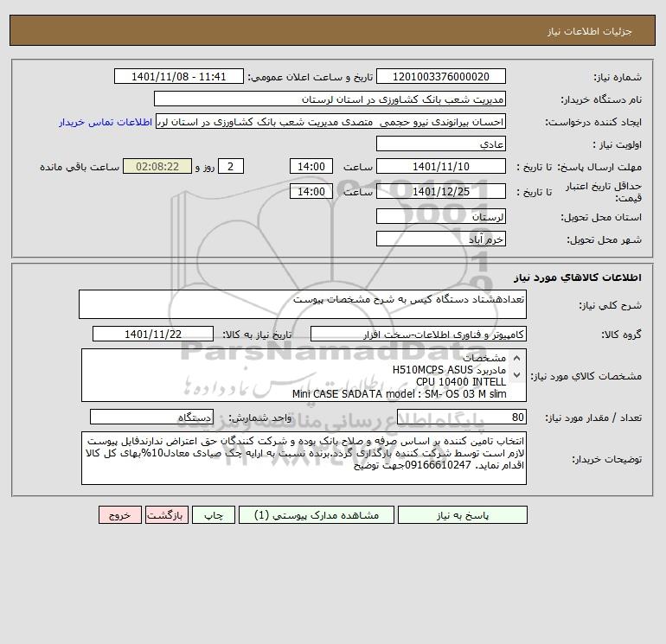
Task: Click the پاسخ به نیاز button
Action: [463, 515]
